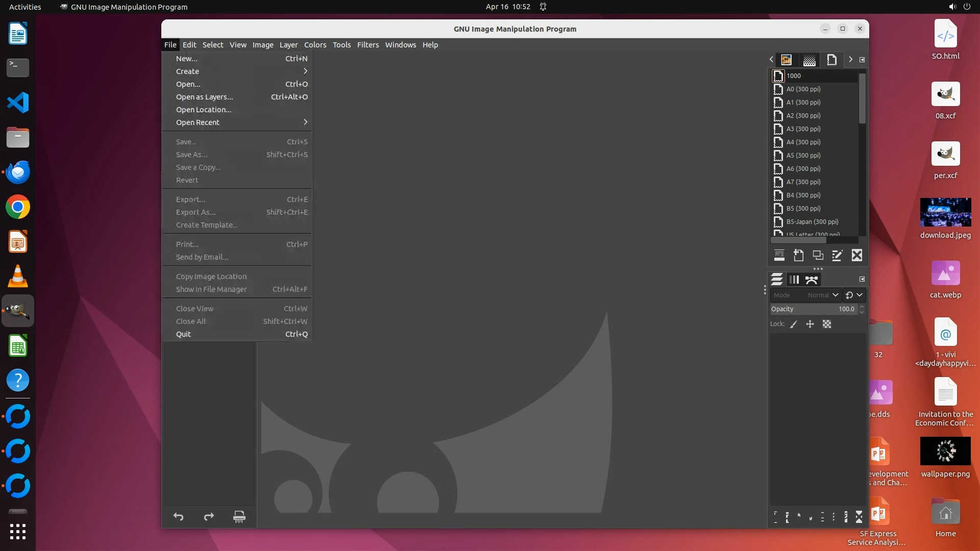The width and height of the screenshot is (980, 551).
Task: Switch to the Channels tab
Action: [x=794, y=280]
